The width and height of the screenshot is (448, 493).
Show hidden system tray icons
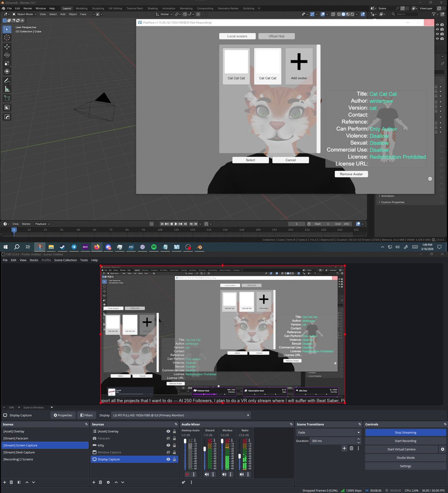(x=382, y=247)
